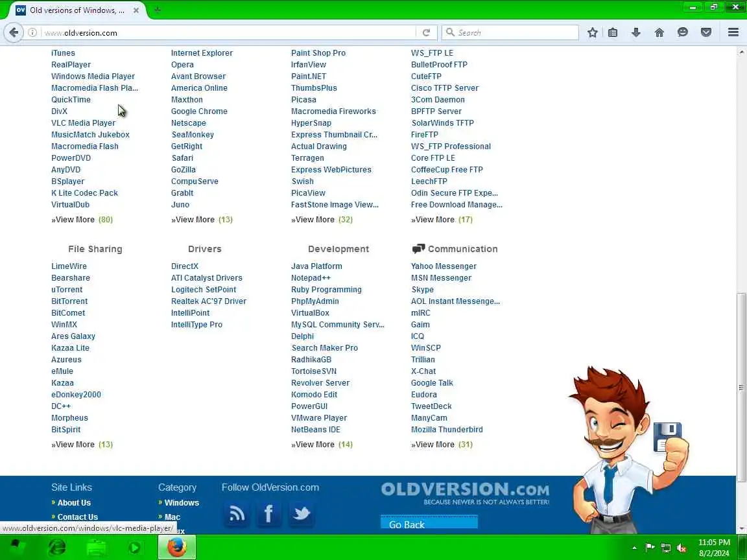Screen dimensions: 747x560
Task: Open the CuteFTP link
Action: click(x=426, y=76)
